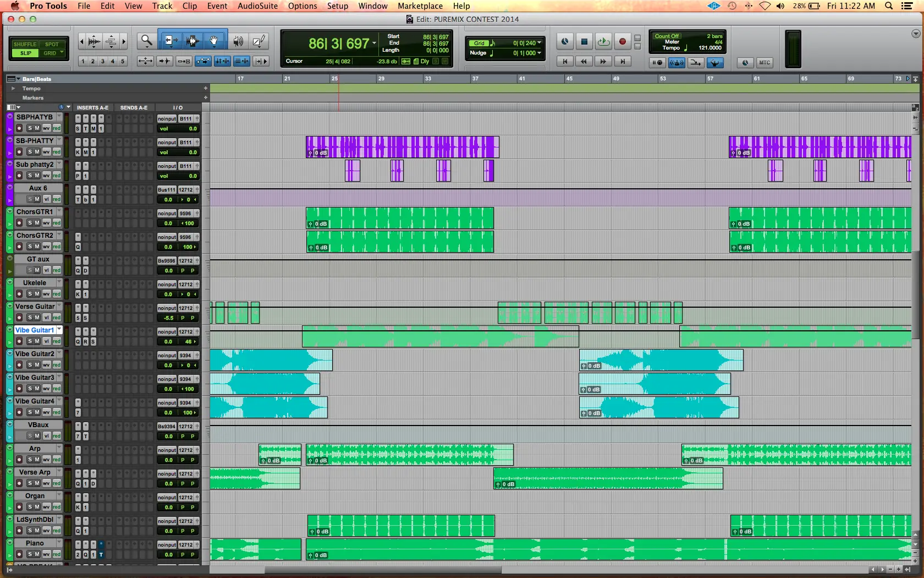Open Nudge value dropdown arrow
The height and width of the screenshot is (578, 924).
(x=540, y=53)
